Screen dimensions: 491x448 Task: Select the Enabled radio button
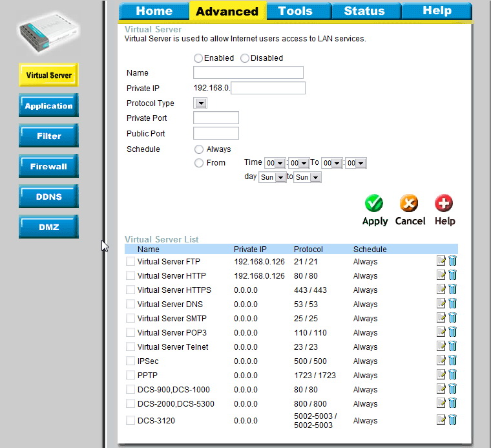[x=198, y=58]
